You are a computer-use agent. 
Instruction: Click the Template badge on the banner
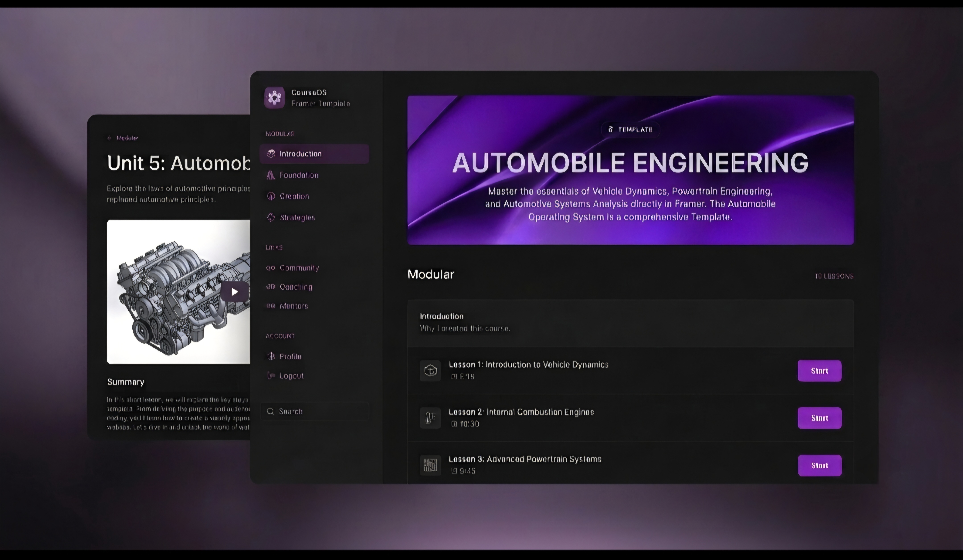tap(631, 129)
